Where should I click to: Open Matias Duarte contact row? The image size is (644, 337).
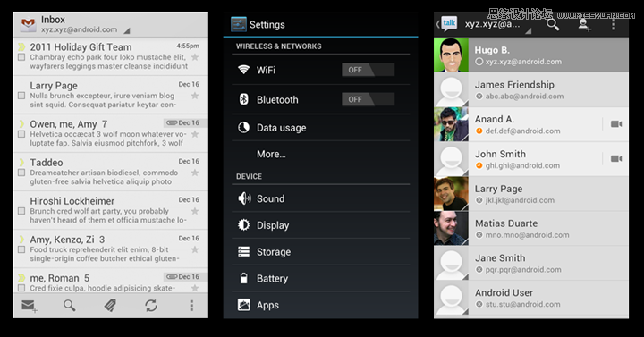[x=531, y=229]
